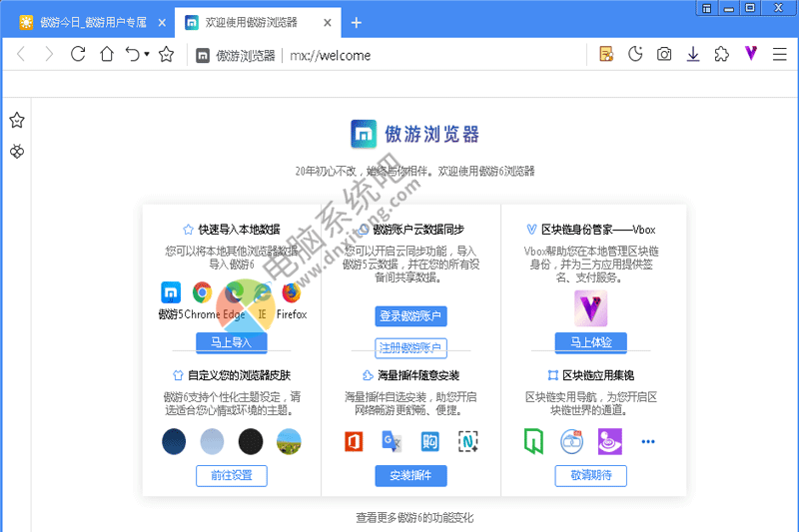
Task: Click the 前往设置 button
Action: click(232, 475)
